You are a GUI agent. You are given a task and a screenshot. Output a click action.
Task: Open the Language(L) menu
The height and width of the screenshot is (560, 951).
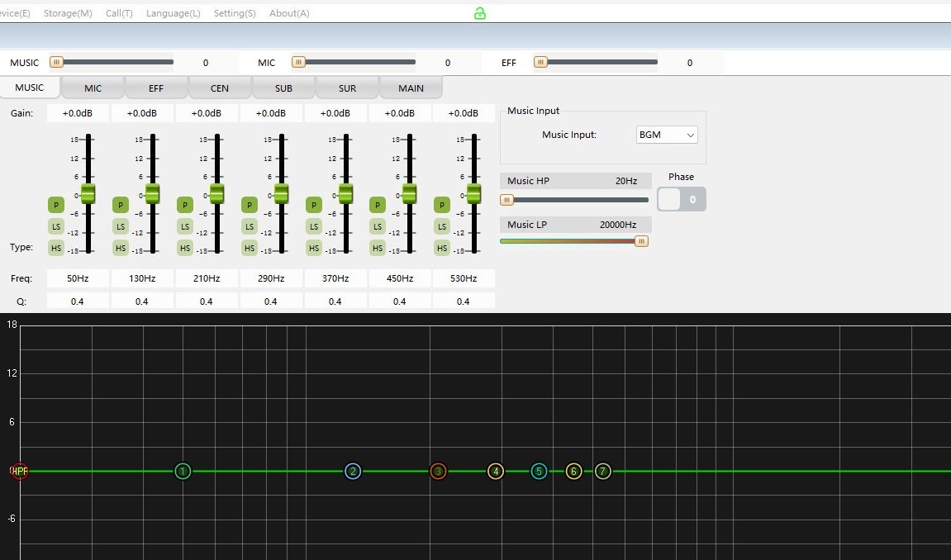(x=173, y=13)
